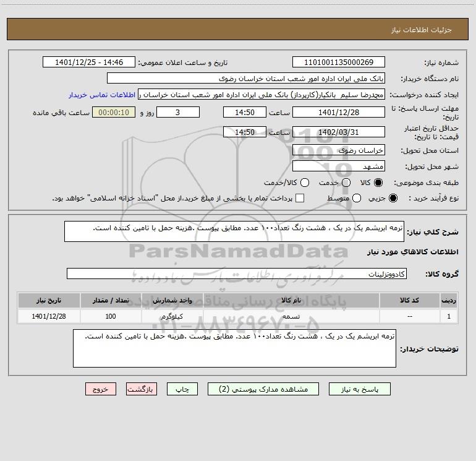Click the buyer organization name field
This screenshot has height=461, width=476.
pos(246,78)
